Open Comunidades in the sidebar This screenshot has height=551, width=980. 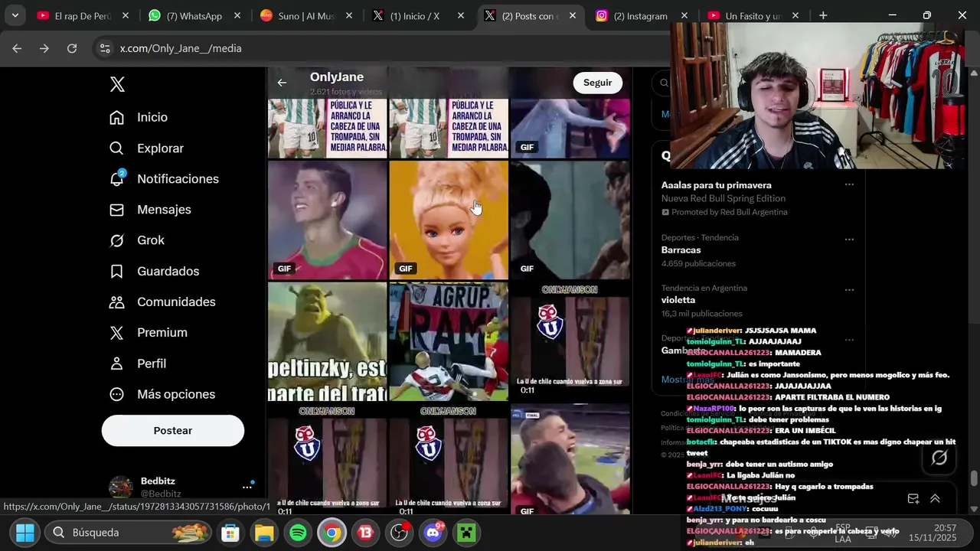pos(162,302)
